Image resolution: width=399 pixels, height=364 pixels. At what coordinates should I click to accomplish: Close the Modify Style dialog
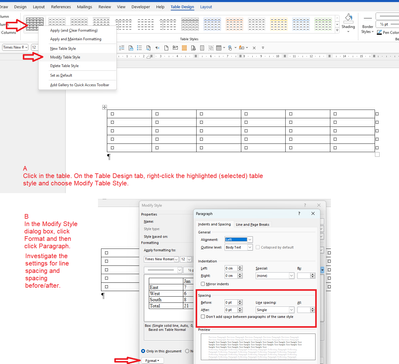pyautogui.click(x=319, y=205)
